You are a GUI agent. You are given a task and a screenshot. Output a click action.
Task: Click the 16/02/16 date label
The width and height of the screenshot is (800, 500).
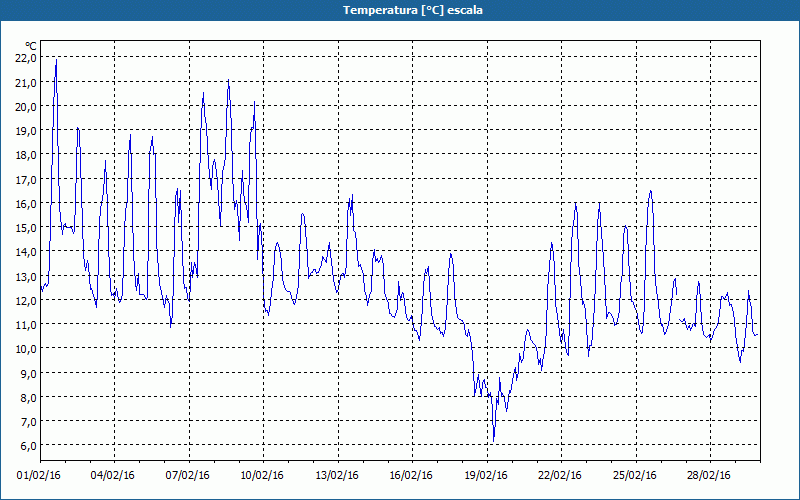411,476
